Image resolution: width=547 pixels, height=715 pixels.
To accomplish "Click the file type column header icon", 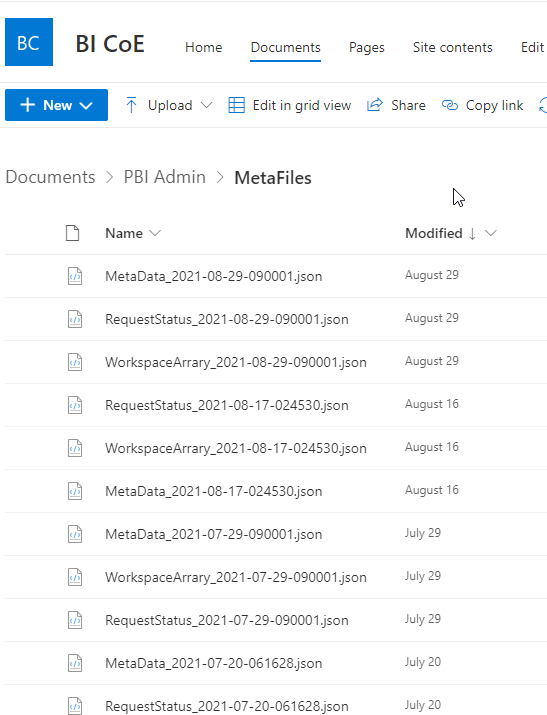I will 72,233.
